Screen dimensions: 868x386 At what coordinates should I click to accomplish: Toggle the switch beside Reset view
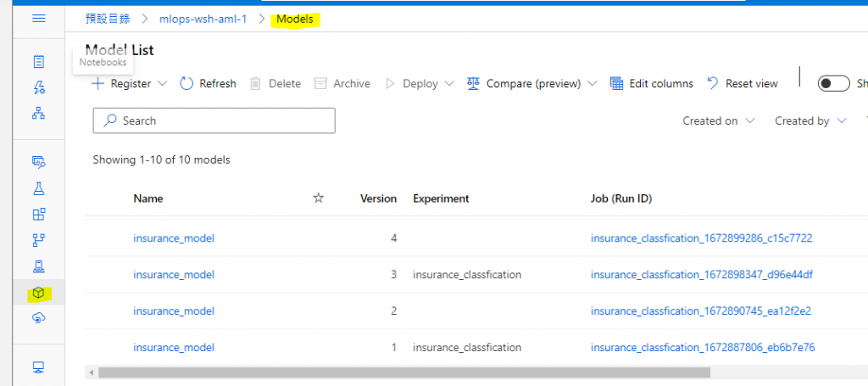(x=833, y=83)
